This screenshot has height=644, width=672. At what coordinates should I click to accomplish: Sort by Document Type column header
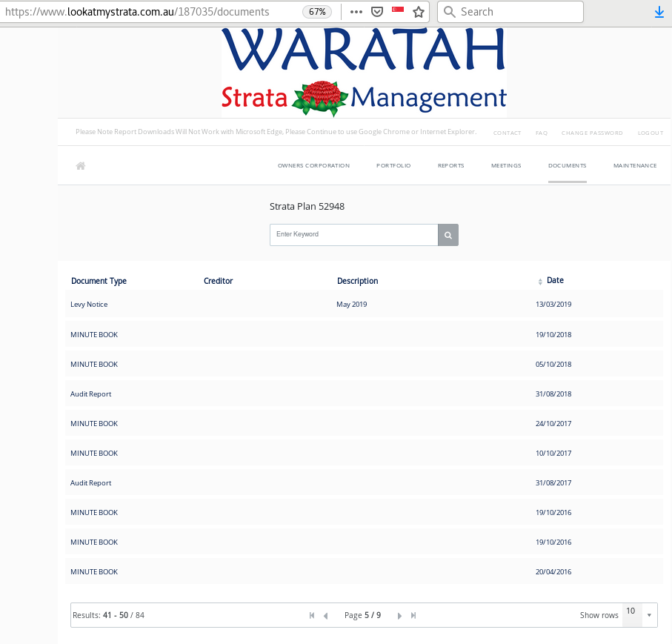pos(99,281)
